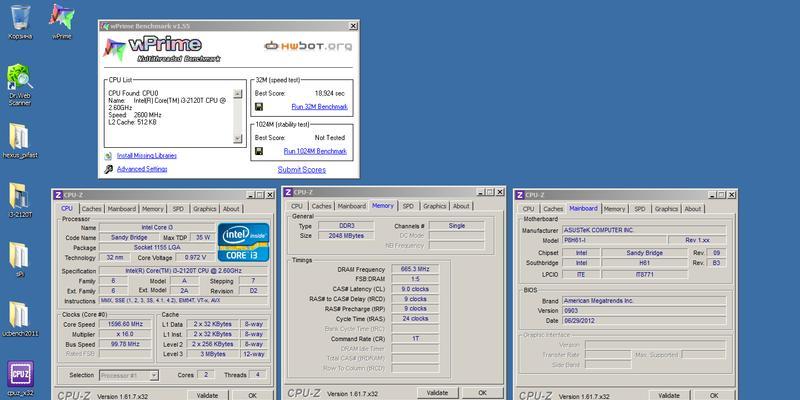Click the floppy save icon under 1024M stability test
Screen dimensions: 800x400
click(x=259, y=151)
